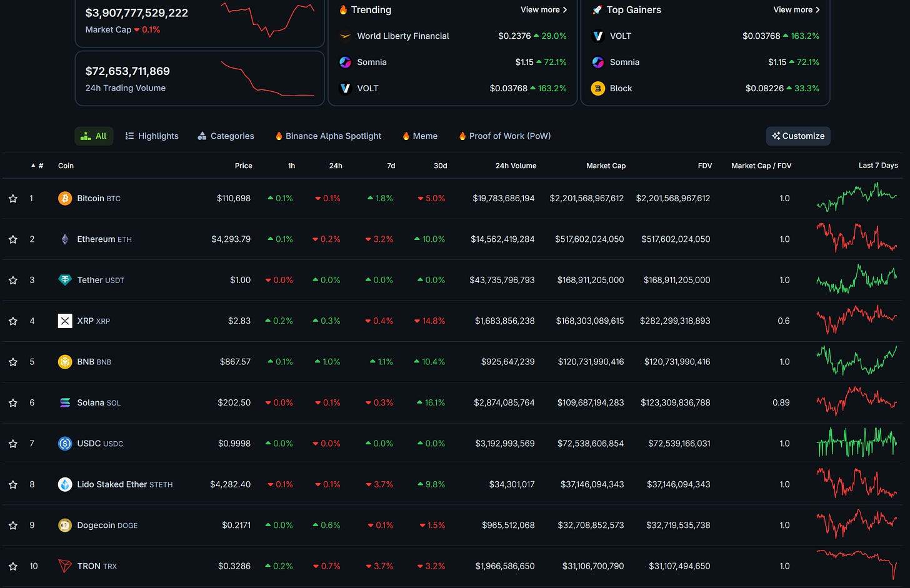Open the Proof of Work (PoW) tab
910x588 pixels.
point(504,136)
